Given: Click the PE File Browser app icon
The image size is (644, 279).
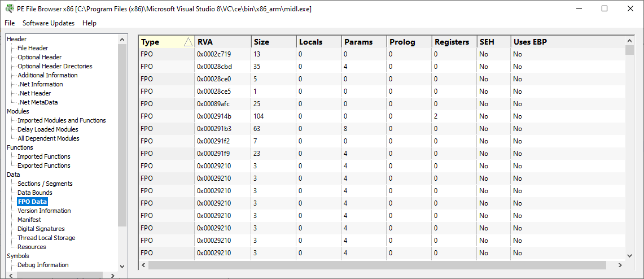Looking at the screenshot, I should point(9,8).
